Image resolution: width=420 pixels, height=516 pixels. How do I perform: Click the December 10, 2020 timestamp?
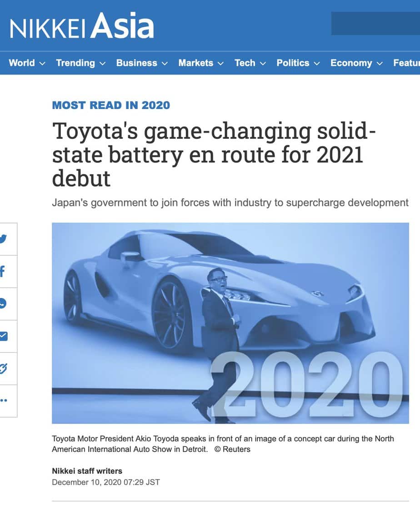(106, 482)
